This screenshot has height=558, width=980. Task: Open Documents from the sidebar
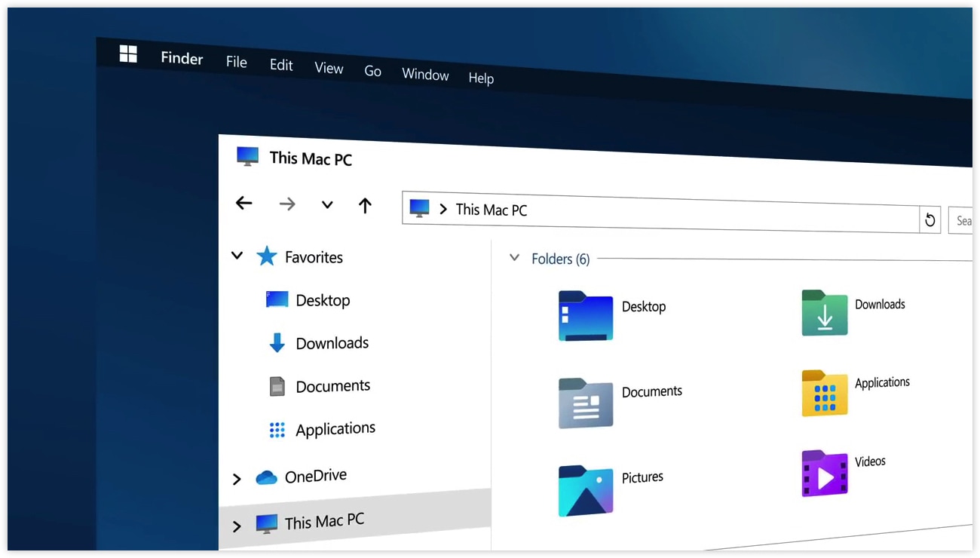tap(333, 386)
